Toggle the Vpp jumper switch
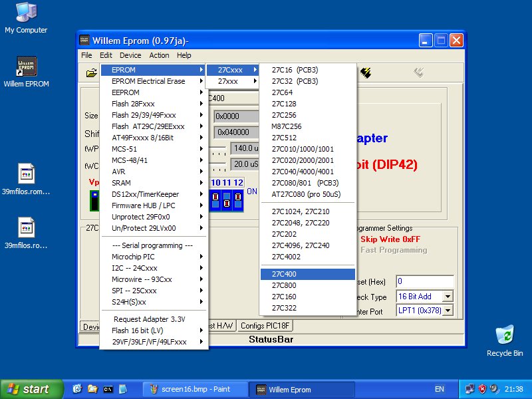Image resolution: width=532 pixels, height=399 pixels. pyautogui.click(x=94, y=201)
